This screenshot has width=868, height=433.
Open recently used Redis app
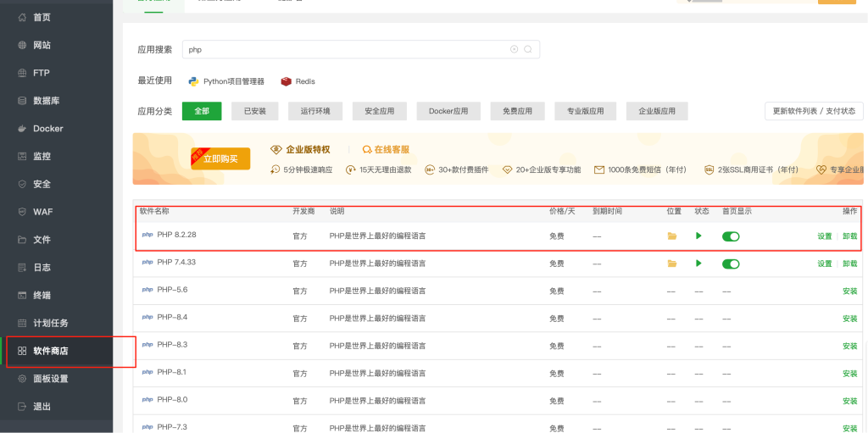[298, 81]
